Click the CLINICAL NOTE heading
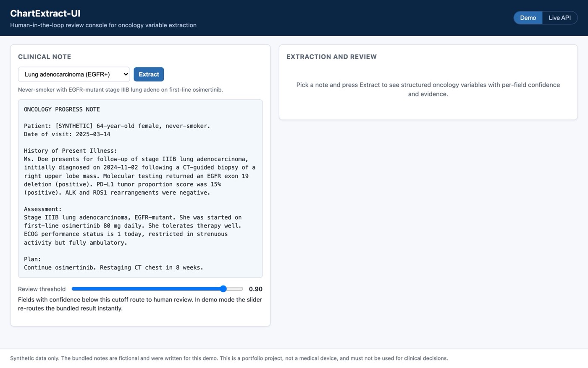Viewport: 588px width, 368px height. click(x=45, y=57)
